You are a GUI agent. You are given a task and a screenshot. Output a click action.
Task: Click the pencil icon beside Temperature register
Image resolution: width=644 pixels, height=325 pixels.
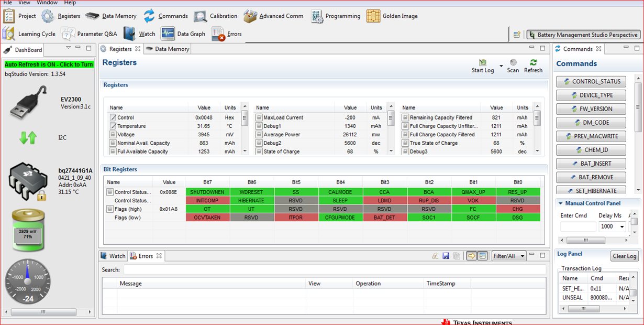(x=113, y=126)
